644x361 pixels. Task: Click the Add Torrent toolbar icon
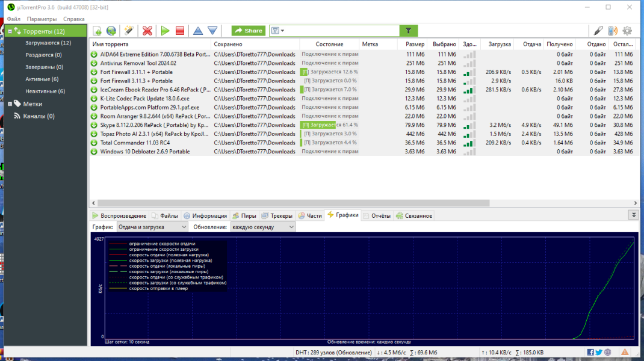98,31
